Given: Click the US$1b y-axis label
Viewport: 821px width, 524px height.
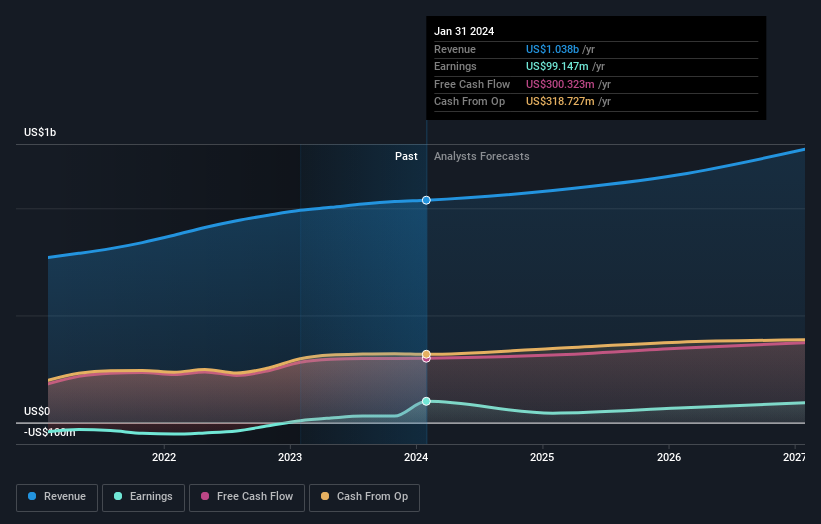Looking at the screenshot, I should [40, 132].
